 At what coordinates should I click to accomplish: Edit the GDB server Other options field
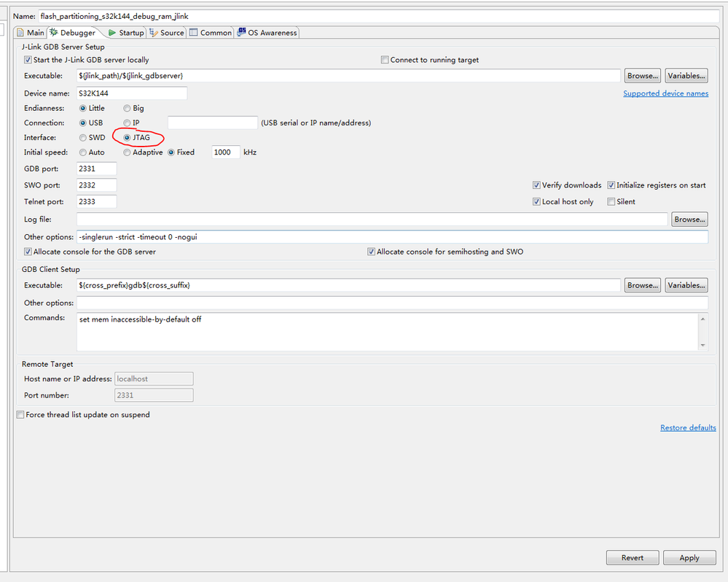click(392, 237)
